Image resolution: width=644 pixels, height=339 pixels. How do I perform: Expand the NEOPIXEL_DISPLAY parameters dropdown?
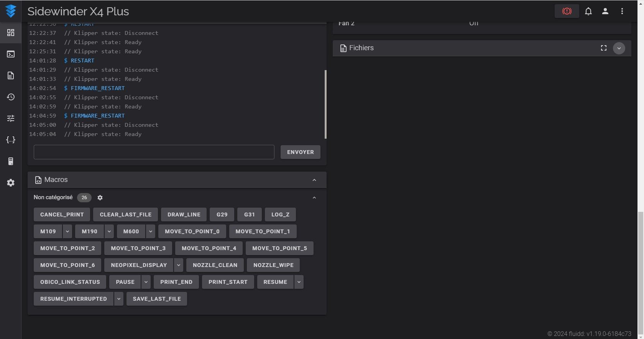[179, 265]
